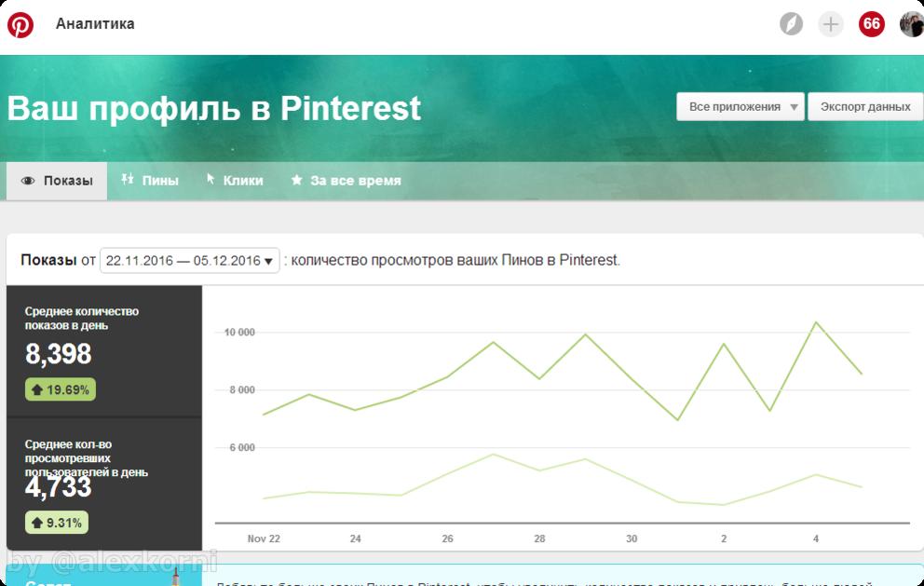
Task: Open the Аналитика menu
Action: point(95,23)
